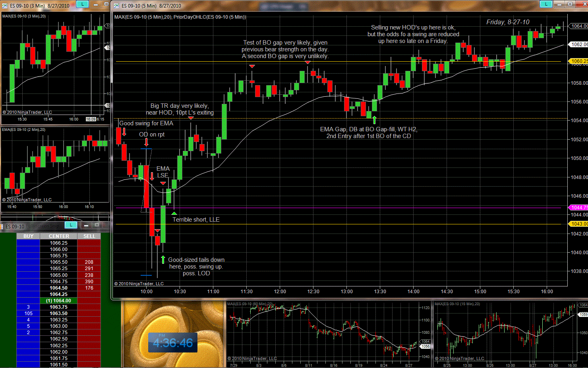The image size is (588, 368).
Task: Toggle the L link button on 5 Min chart
Action: coord(546,4)
